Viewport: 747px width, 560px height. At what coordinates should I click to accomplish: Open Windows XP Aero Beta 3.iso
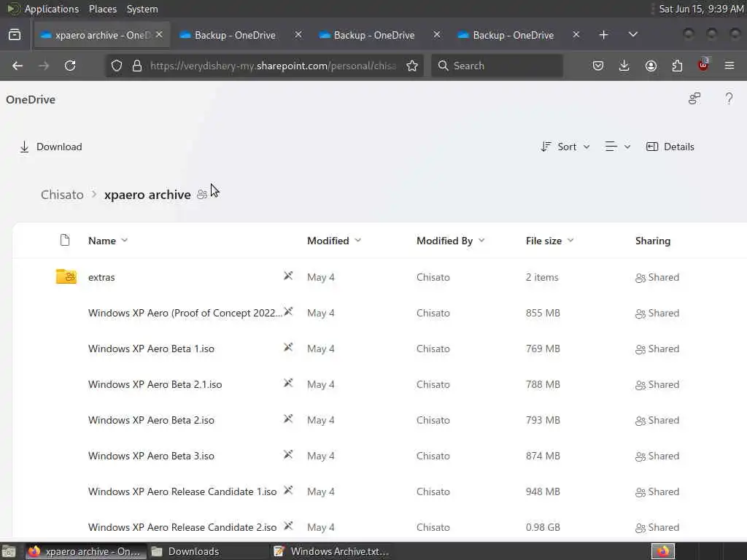tap(151, 456)
